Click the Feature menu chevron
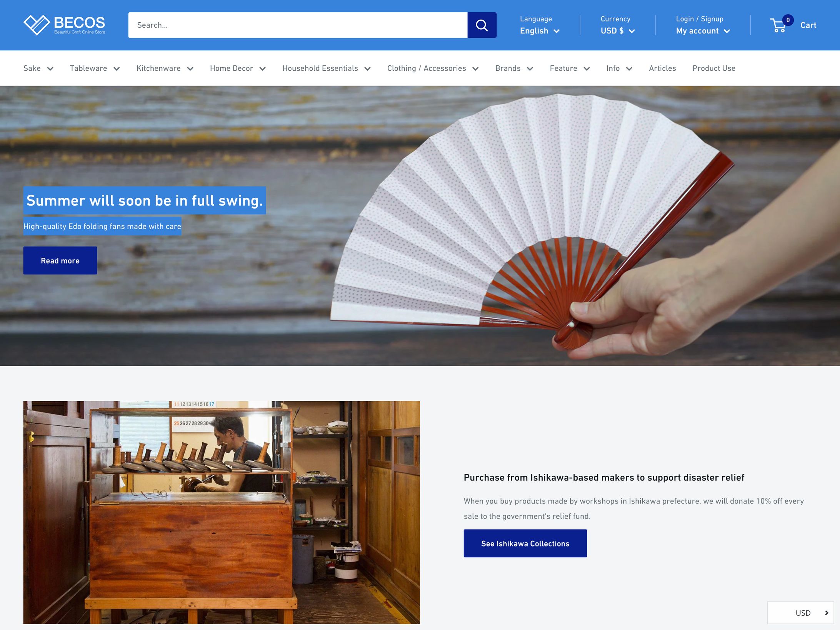The height and width of the screenshot is (630, 840). coord(587,69)
